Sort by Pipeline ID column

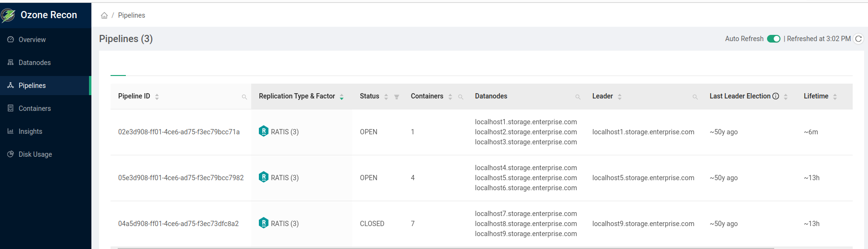tap(157, 97)
